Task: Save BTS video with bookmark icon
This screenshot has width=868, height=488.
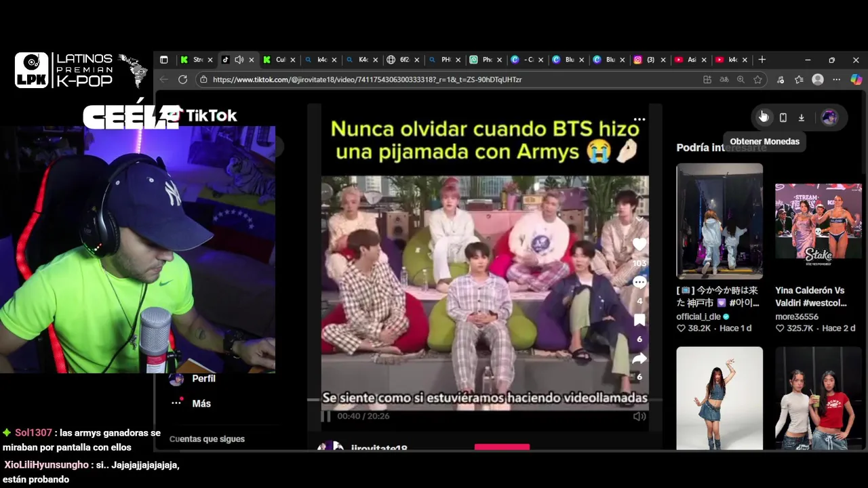Action: [639, 320]
